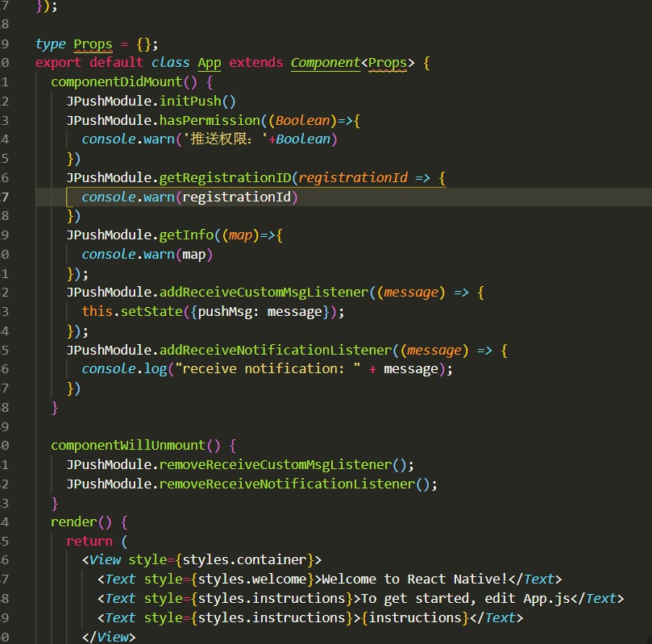Click the underlined Props type reference

(x=92, y=43)
